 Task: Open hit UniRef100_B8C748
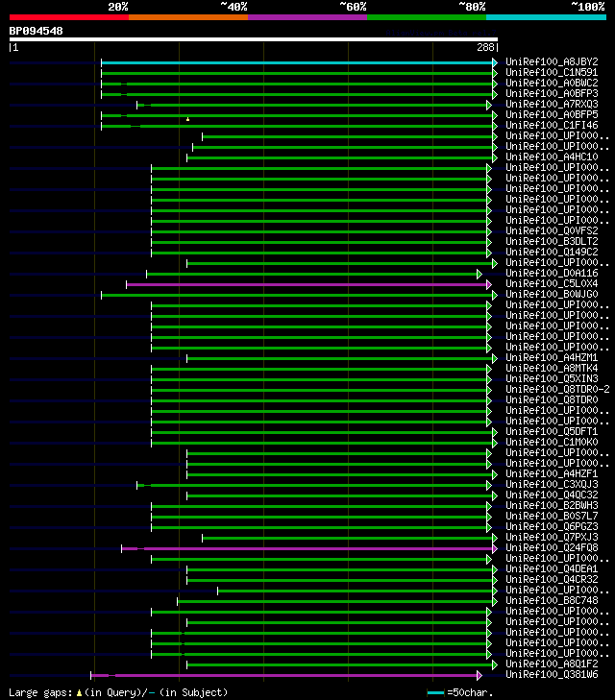(552, 600)
